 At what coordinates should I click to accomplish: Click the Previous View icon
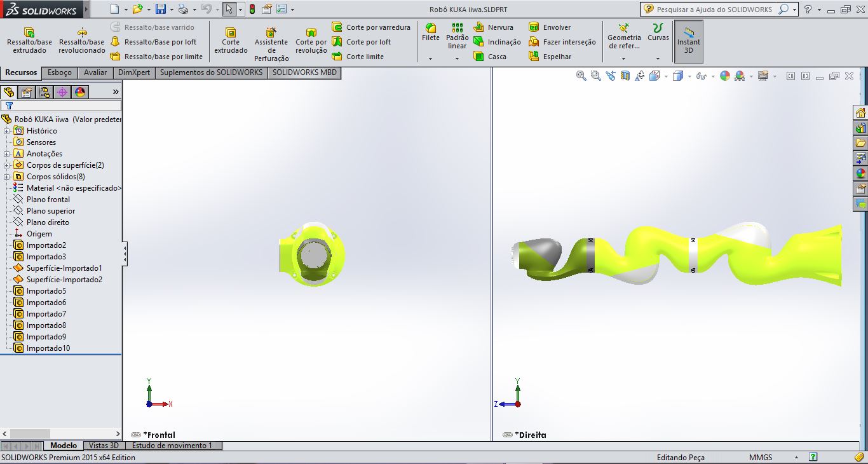click(610, 76)
